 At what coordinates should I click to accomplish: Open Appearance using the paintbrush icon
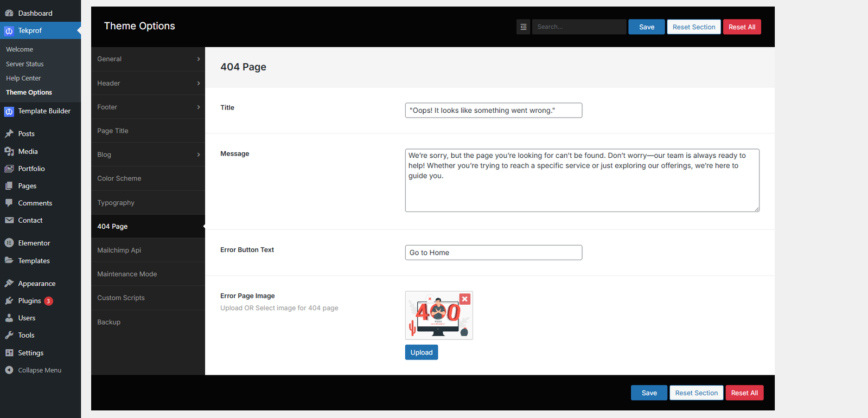coord(9,284)
